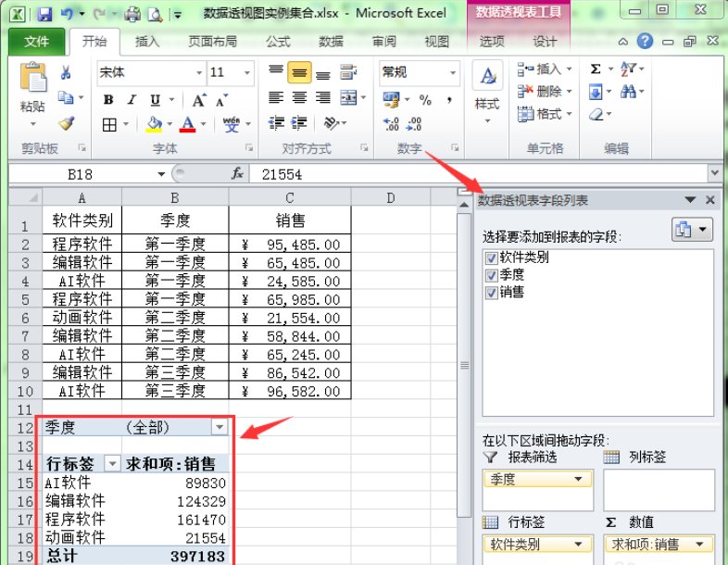The height and width of the screenshot is (565, 728).
Task: Click the Excel Help question mark icon
Action: point(645,42)
